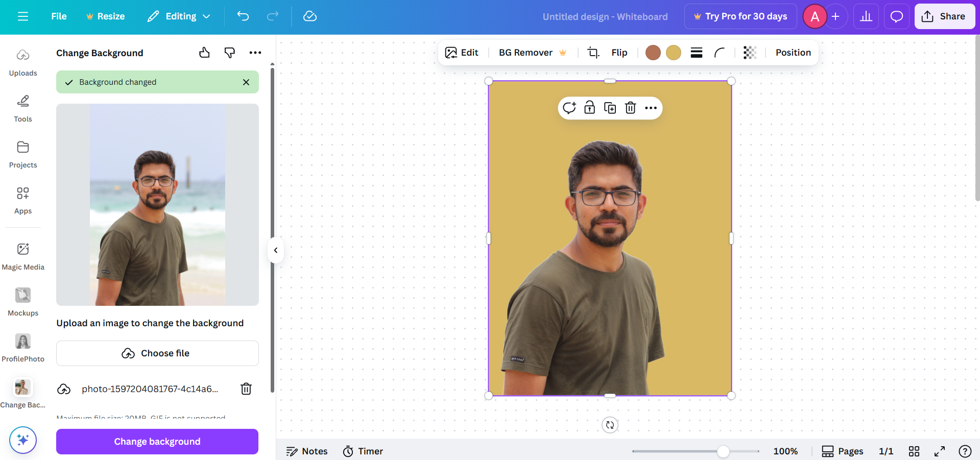980x460 pixels.
Task: Open the ProfilePhoto app
Action: click(23, 347)
